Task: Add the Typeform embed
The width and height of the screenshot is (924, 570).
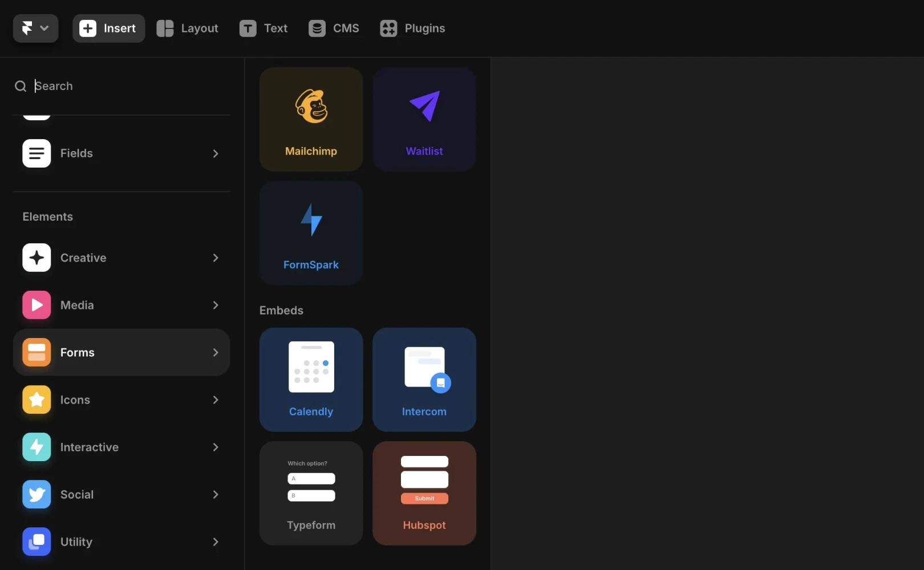Action: [311, 493]
